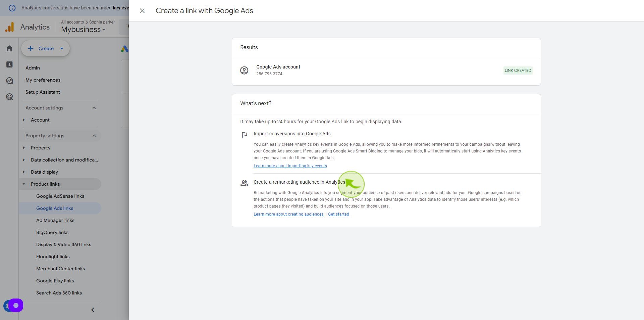Click the What's next? heading
The width and height of the screenshot is (644, 320).
[x=256, y=103]
